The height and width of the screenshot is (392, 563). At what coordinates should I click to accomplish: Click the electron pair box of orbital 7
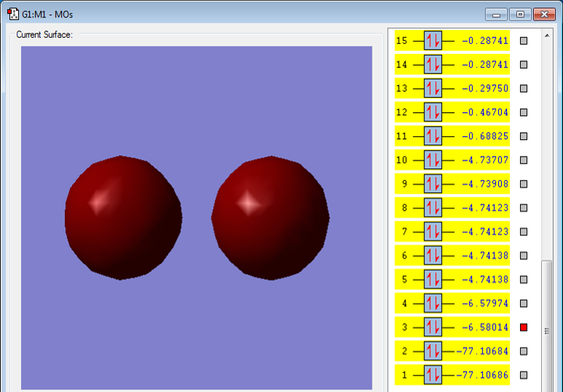pyautogui.click(x=433, y=232)
